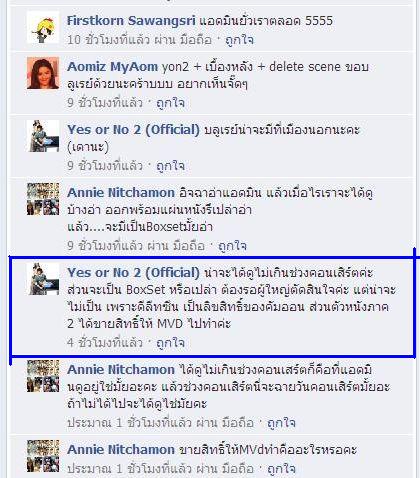
Task: Click ถูกใจ on the MVD rights comment
Action: pyautogui.click(x=171, y=343)
